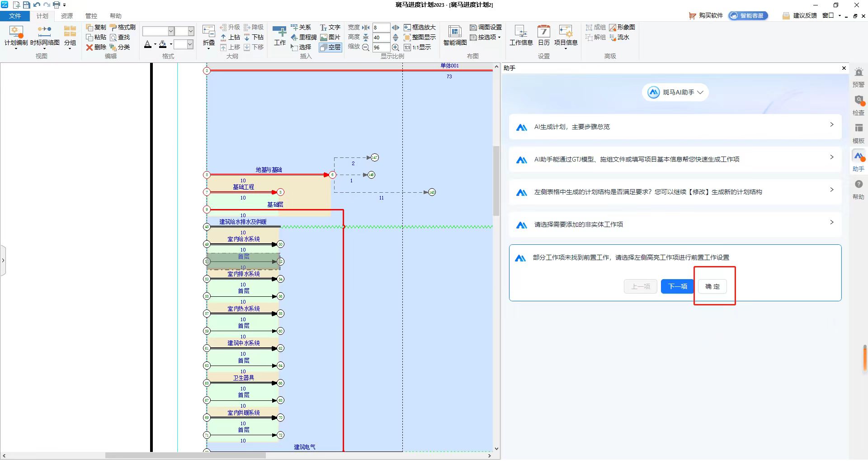Insert a 图片 picture
Viewport: 868px width, 461px height.
pos(330,37)
